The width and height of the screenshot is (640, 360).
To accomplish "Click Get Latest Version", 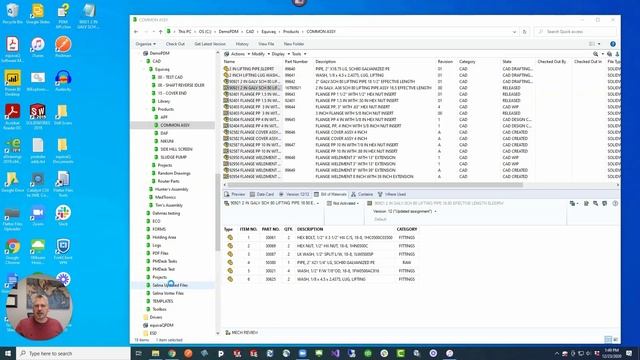I will coord(210,44).
